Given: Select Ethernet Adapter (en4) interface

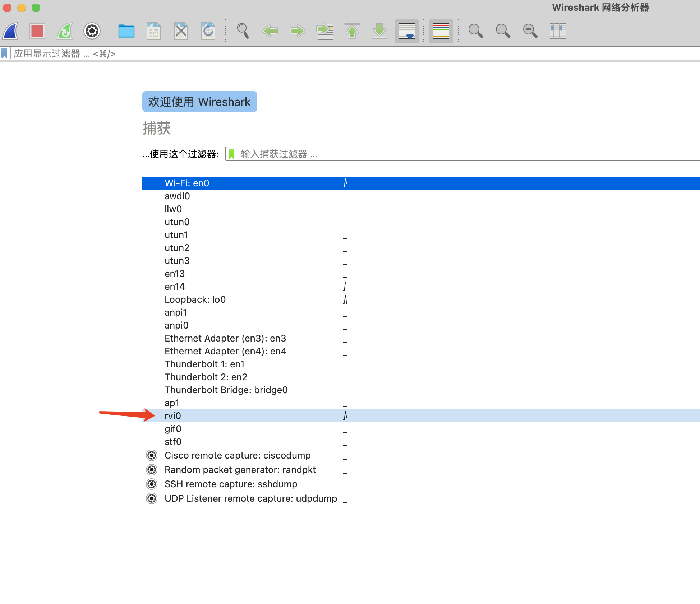Looking at the screenshot, I should pos(421,351).
